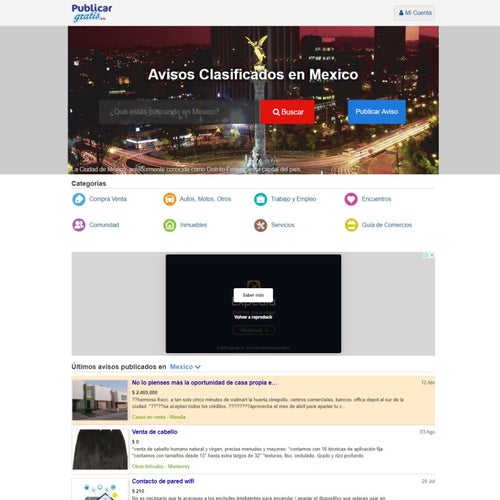This screenshot has width=500, height=500.
Task: Click the blue Publicar Aviso button
Action: [x=377, y=112]
